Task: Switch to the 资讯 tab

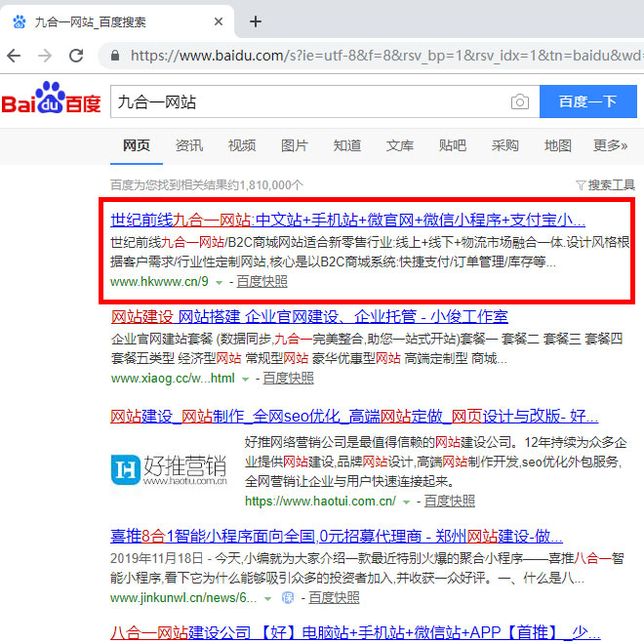Action: tap(189, 145)
